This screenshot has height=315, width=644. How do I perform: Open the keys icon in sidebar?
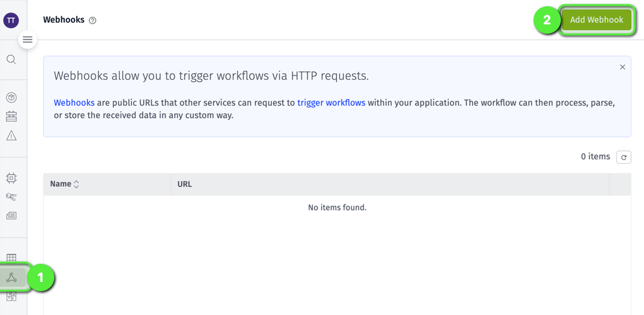pos(11,197)
